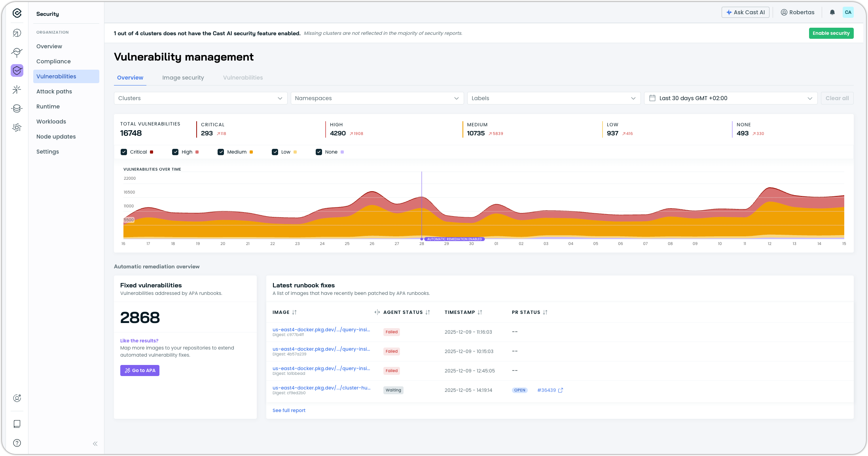Collapse the sidebar with double-chevron icon
The width and height of the screenshot is (868, 456).
(x=95, y=444)
